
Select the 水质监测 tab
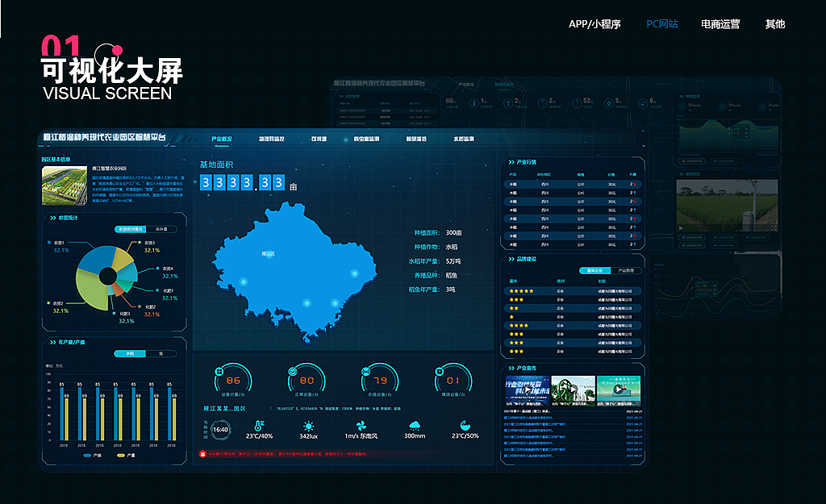464,139
